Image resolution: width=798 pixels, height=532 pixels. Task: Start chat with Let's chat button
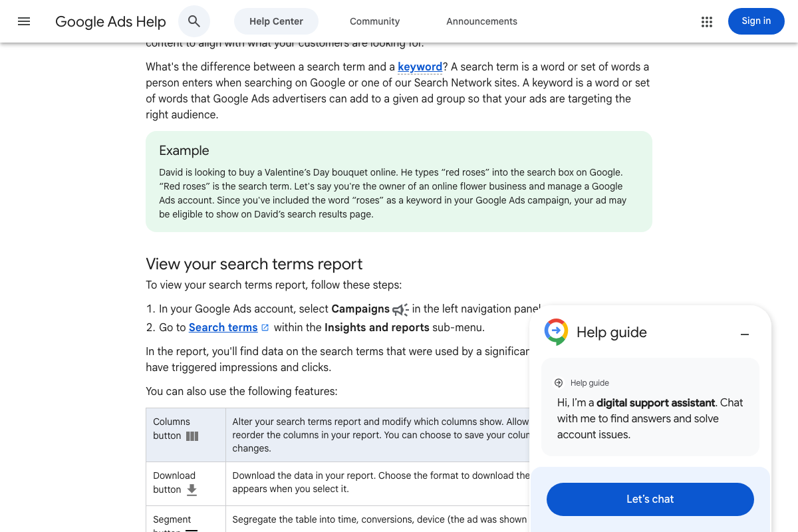point(650,499)
